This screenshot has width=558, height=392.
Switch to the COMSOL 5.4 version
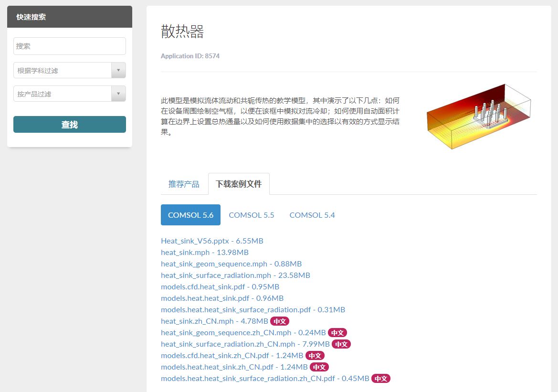[312, 215]
